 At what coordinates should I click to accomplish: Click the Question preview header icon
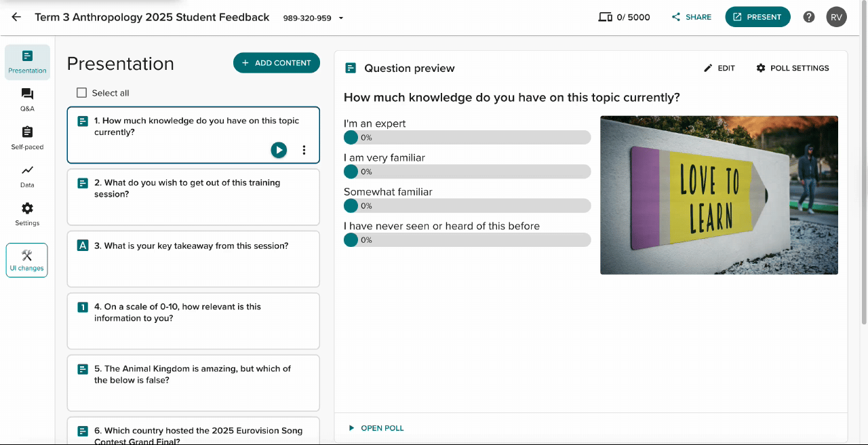(351, 68)
